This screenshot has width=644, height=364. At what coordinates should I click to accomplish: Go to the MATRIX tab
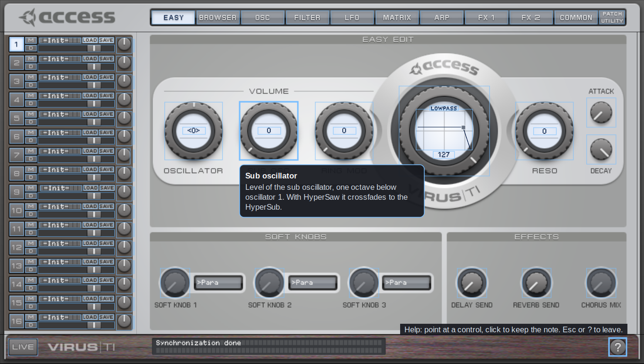click(x=397, y=18)
